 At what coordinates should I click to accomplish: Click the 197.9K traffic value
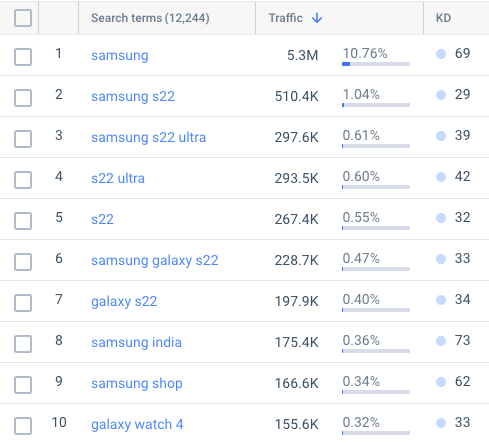click(297, 301)
